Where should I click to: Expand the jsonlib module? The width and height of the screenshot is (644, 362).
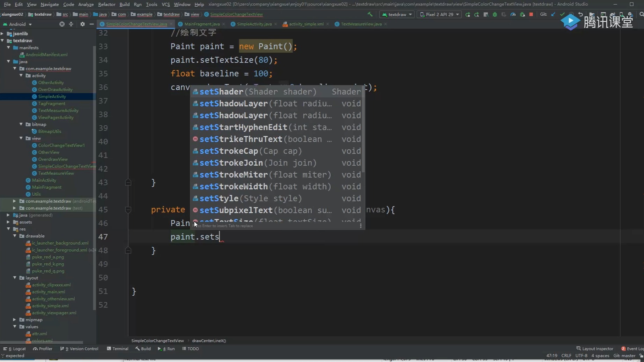[x=2, y=33]
